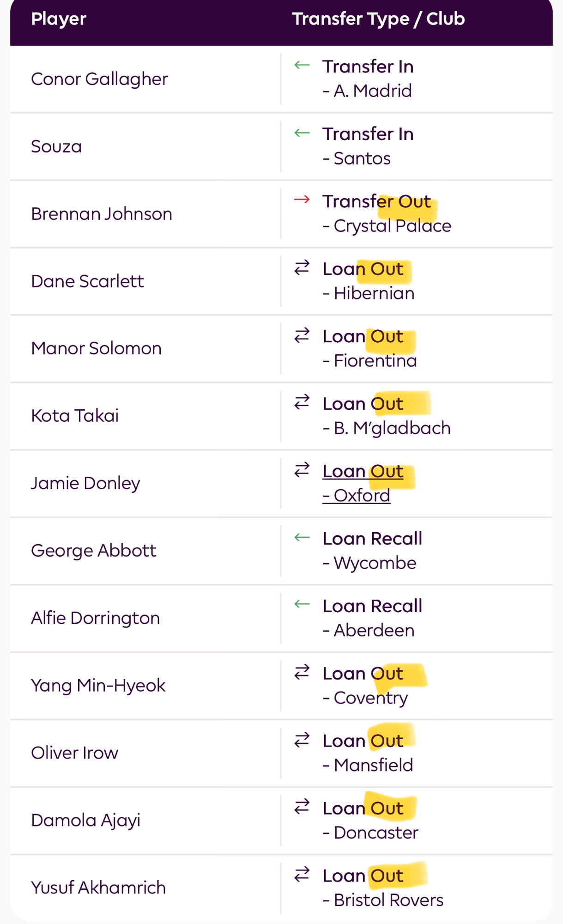Select the Player column header
Viewport: 563px width, 924px height.
click(59, 19)
